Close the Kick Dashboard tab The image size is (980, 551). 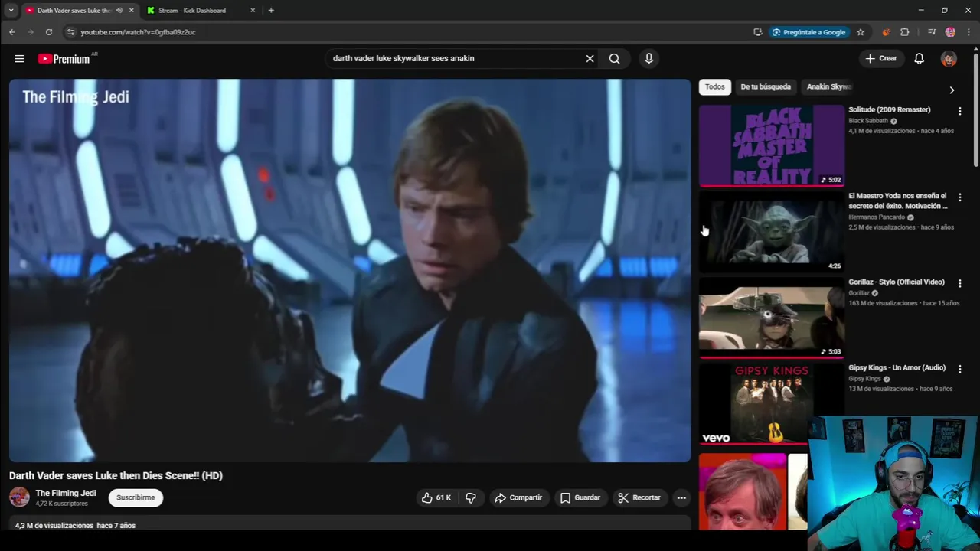pos(253,11)
